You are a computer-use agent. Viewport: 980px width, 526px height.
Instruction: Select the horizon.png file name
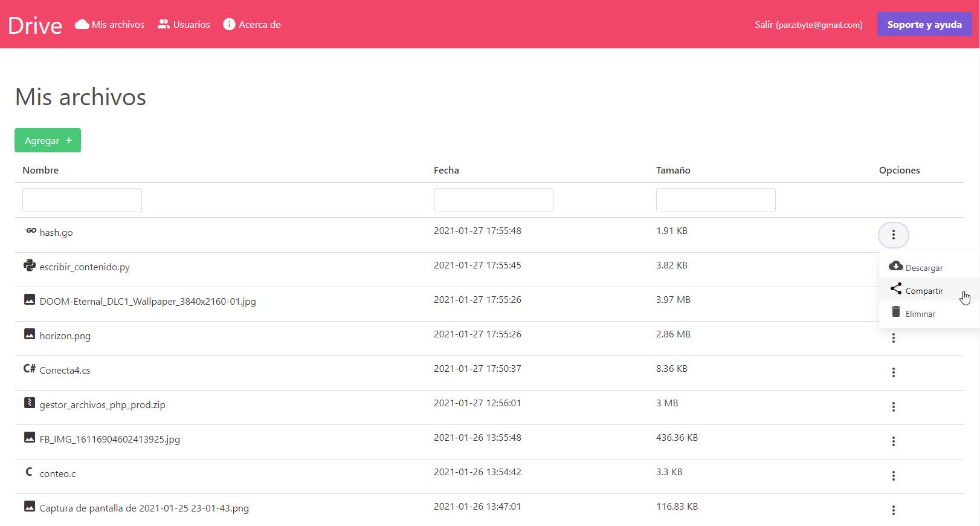coord(65,336)
